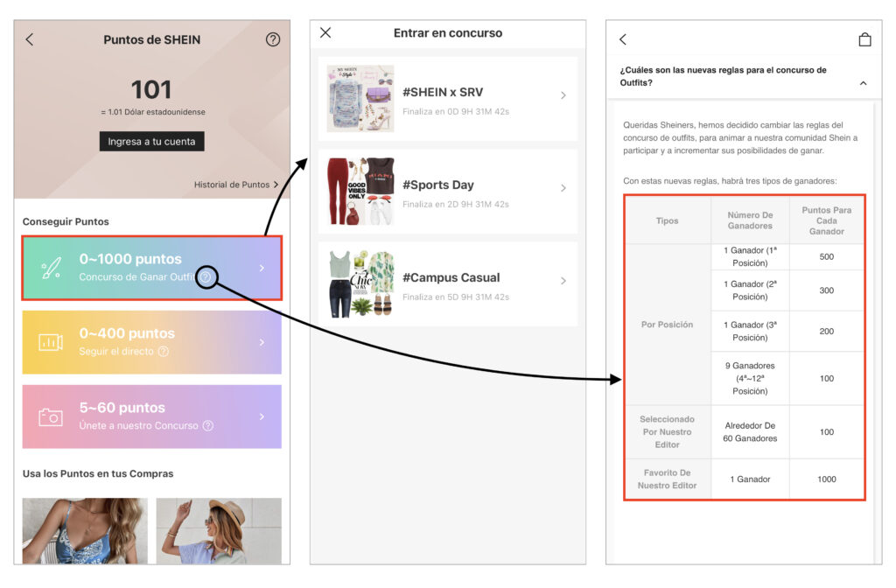The width and height of the screenshot is (896, 588).
Task: Click 'Finaliza en 0D 9H 31M 42s' countdown
Action: coord(455,111)
